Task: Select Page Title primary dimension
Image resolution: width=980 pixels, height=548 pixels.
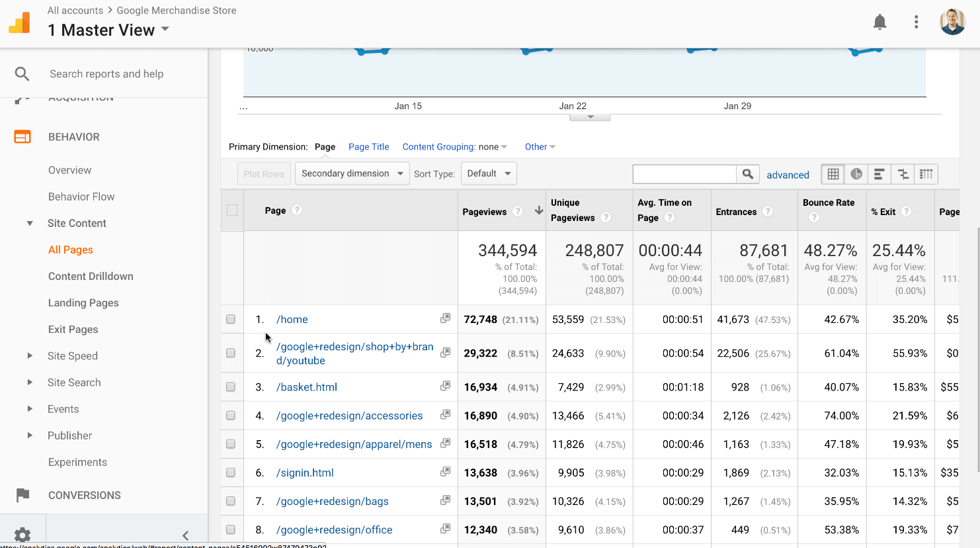Action: 369,147
